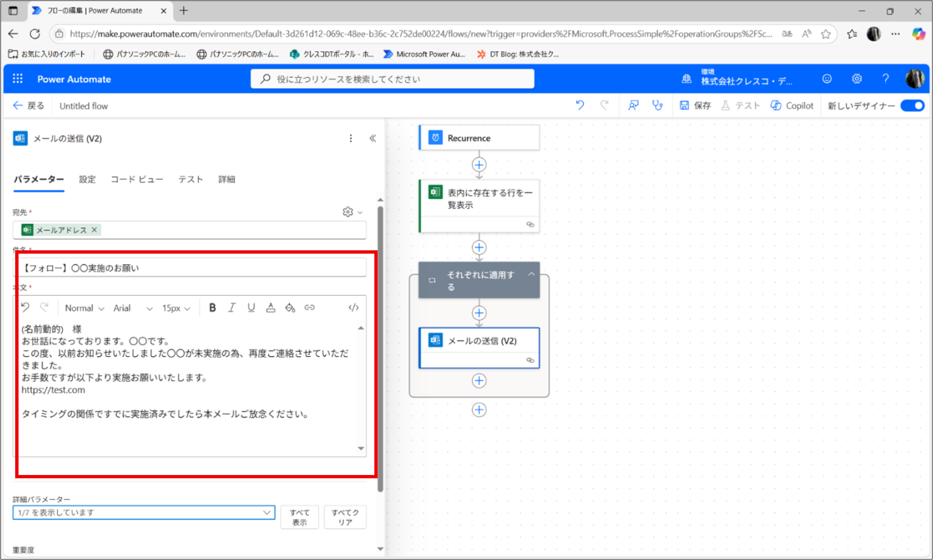Click the 保存 button

(x=695, y=105)
